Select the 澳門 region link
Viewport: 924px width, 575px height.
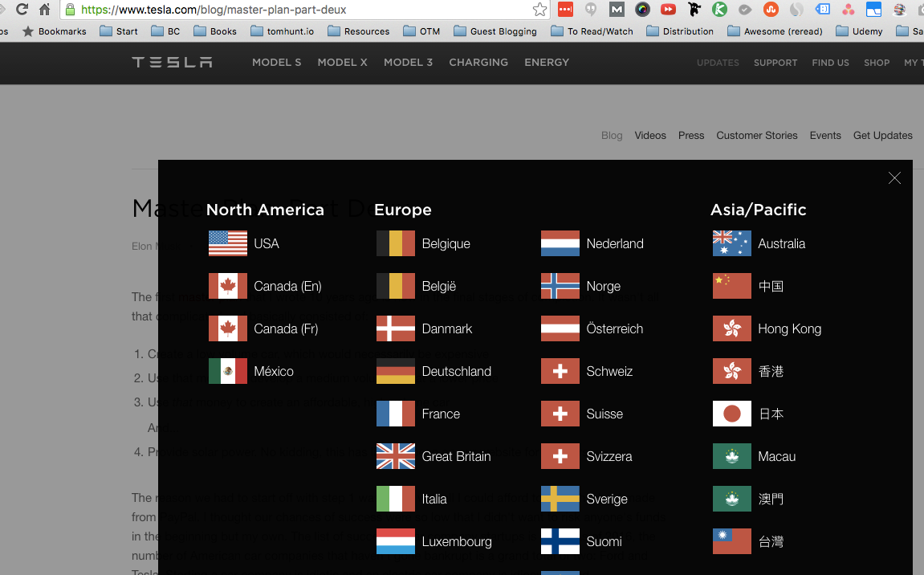771,499
